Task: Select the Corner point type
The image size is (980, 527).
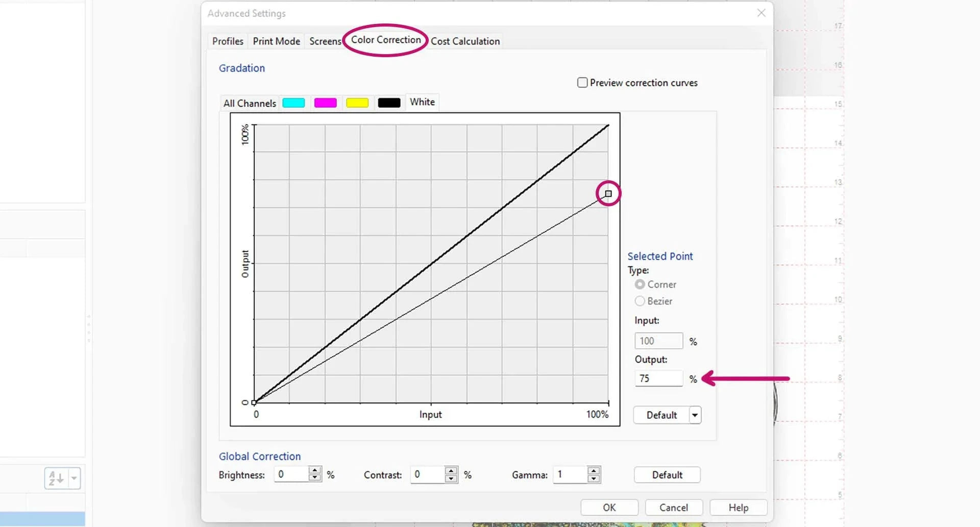Action: tap(640, 284)
